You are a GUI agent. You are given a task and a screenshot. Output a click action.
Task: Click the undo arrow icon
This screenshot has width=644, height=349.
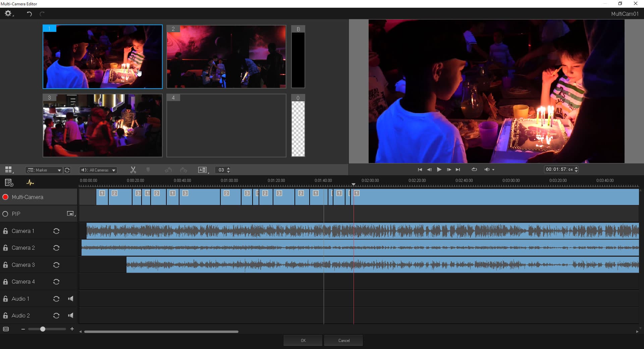30,14
